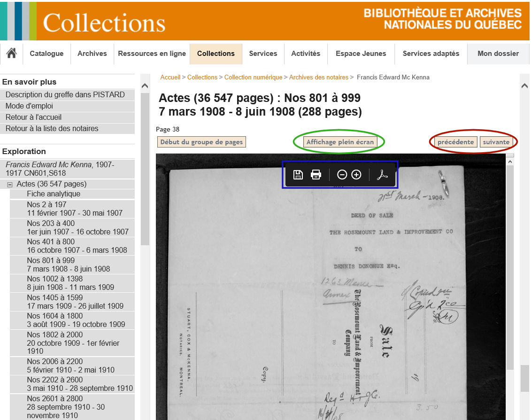This screenshot has height=420, width=531.
Task: Follow the Archives des notaires breadcrumb link
Action: click(318, 77)
